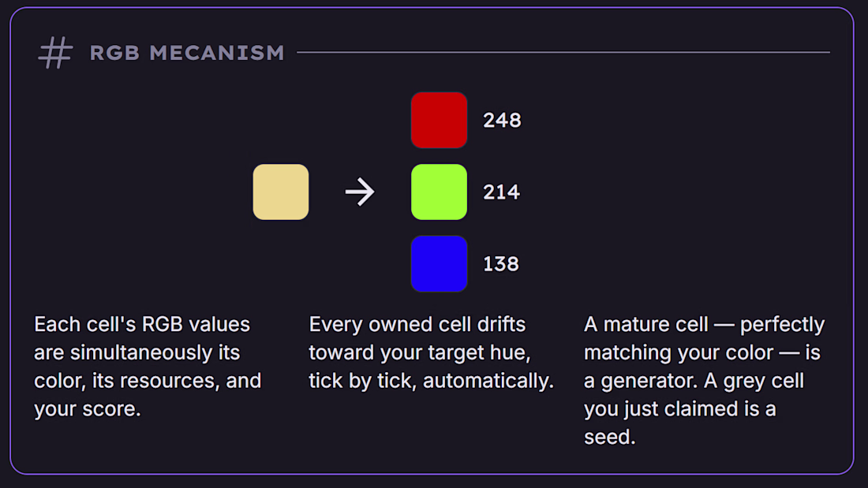The image size is (868, 488).
Task: Click the blue value 138
Action: tap(502, 264)
